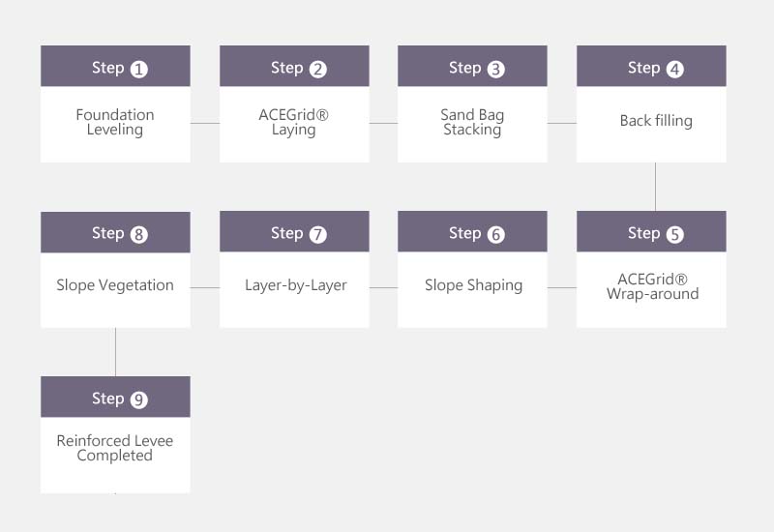Click the circled number 3 icon
Image resolution: width=774 pixels, height=532 pixels.
tap(496, 69)
